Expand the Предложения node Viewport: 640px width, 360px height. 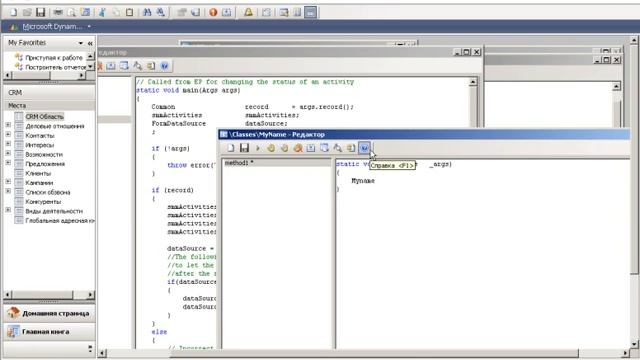click(x=8, y=162)
